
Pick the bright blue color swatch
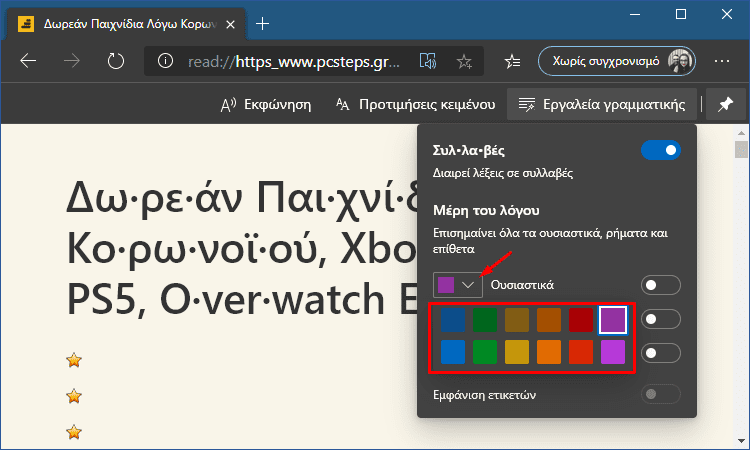452,352
